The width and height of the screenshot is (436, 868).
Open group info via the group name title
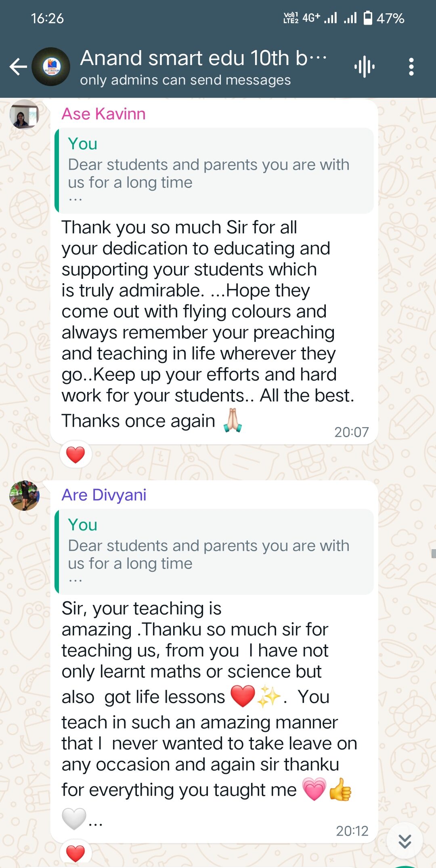[x=203, y=58]
